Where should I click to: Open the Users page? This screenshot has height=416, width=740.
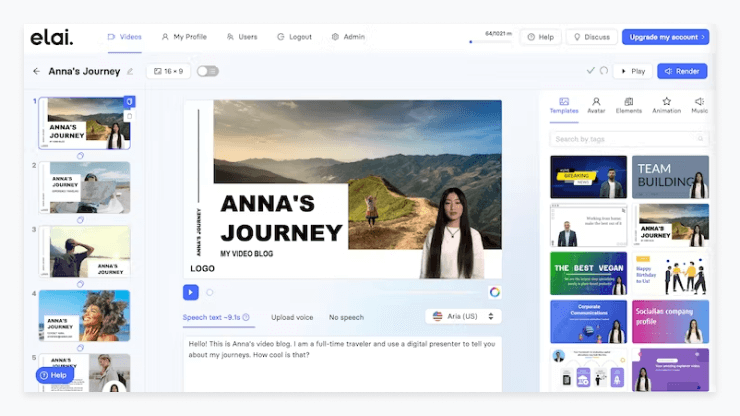[x=242, y=37]
